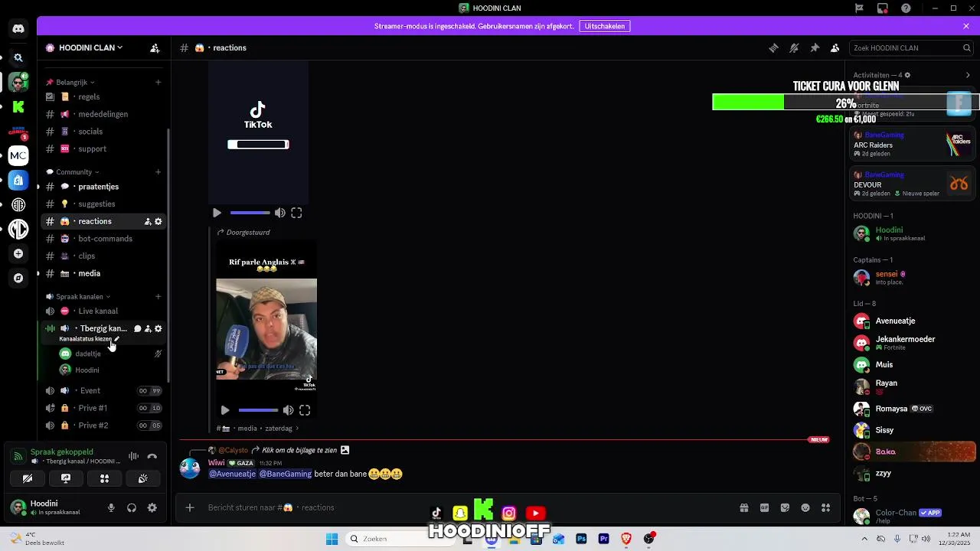980x551 pixels.
Task: Open the media channel
Action: point(103,273)
